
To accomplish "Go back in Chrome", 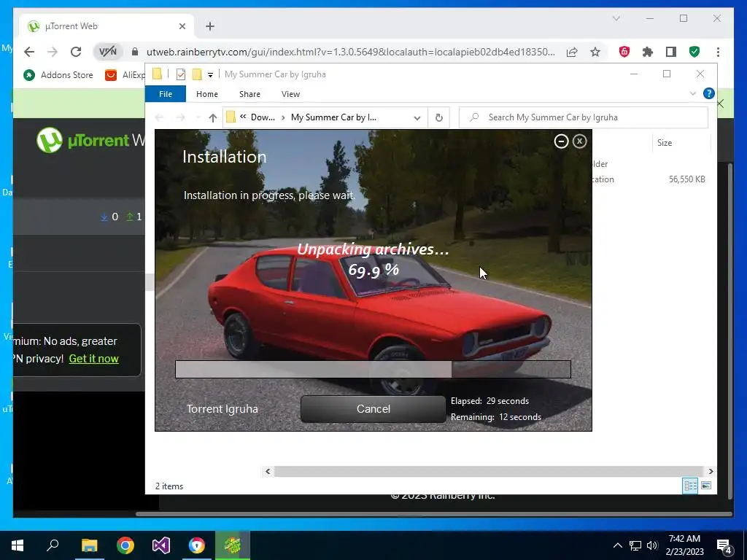I will 29,52.
